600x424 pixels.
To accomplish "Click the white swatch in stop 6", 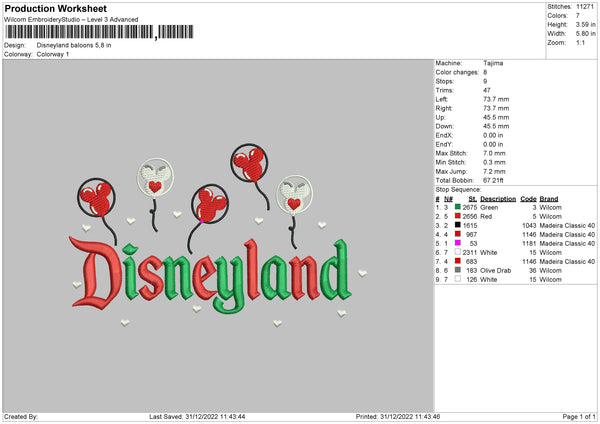I will click(x=458, y=252).
